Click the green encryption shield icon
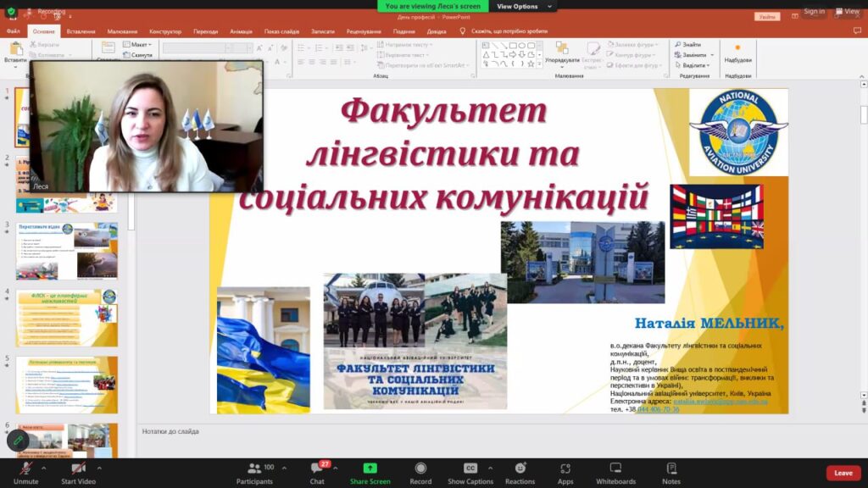Viewport: 868px width, 488px height. click(11, 12)
